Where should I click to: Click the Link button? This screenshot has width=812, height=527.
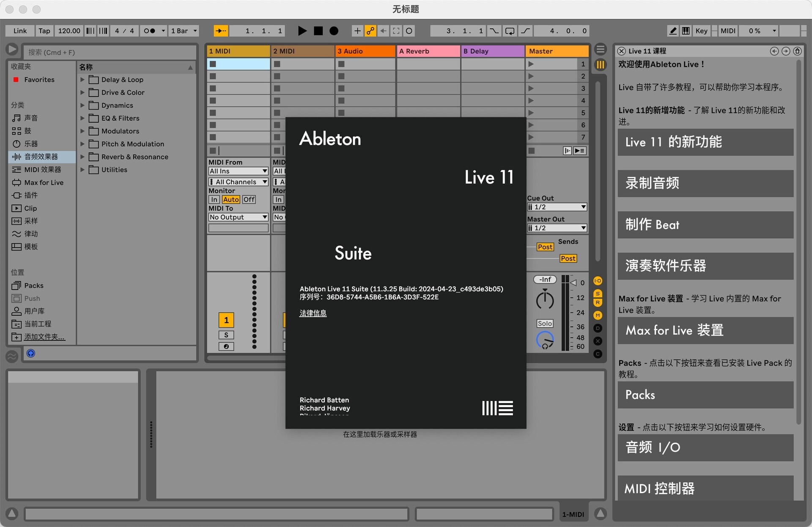20,31
